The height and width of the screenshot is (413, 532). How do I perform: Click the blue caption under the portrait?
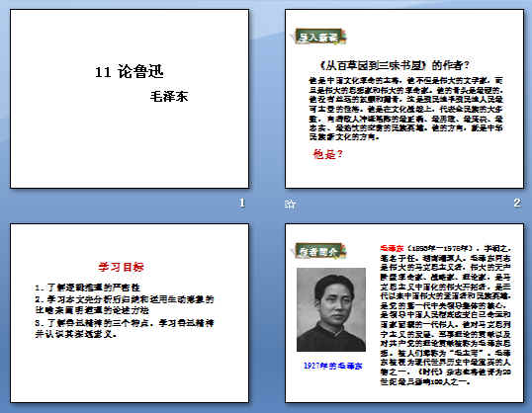[x=333, y=366]
